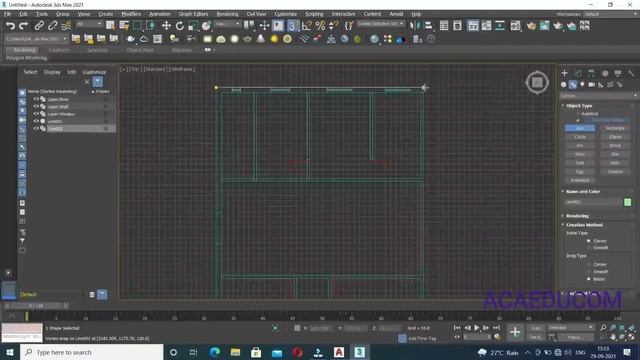Hide the Layer:Wall layer eye icon
Screen dimensions: 640x360
click(36, 107)
